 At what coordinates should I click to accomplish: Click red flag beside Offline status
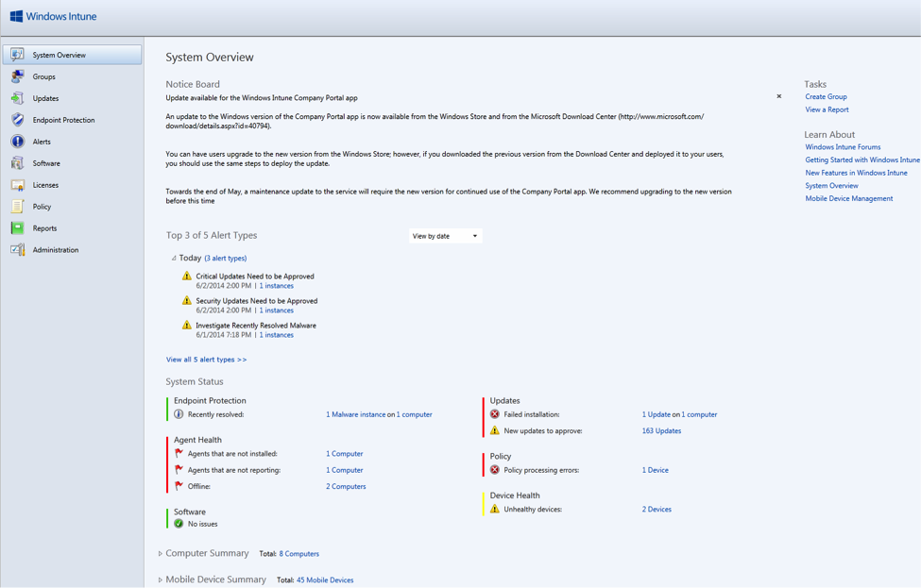click(x=179, y=486)
